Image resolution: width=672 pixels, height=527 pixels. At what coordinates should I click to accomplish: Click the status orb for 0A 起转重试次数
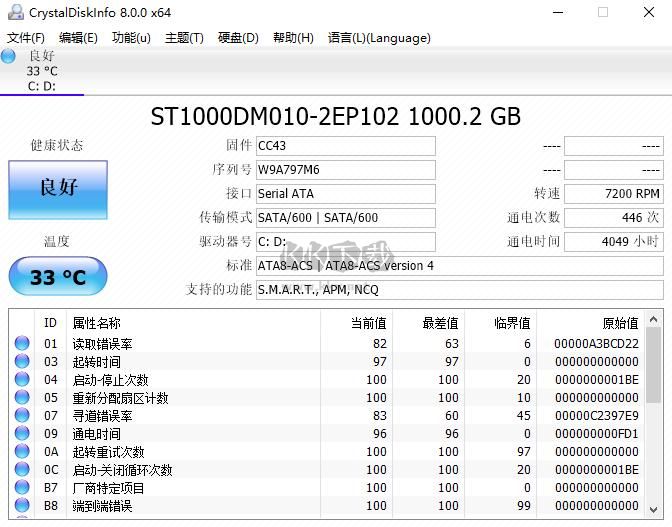(x=22, y=451)
